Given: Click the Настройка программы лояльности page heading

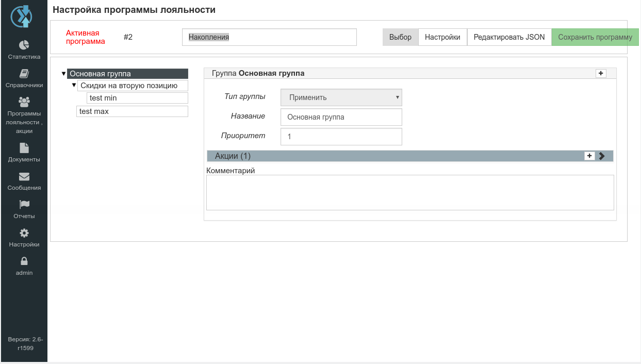Looking at the screenshot, I should click(134, 10).
